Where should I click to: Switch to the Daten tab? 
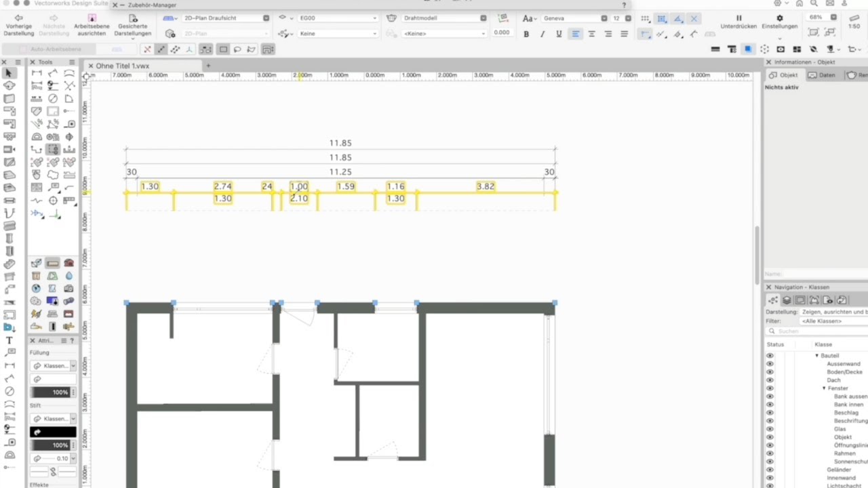pyautogui.click(x=822, y=75)
